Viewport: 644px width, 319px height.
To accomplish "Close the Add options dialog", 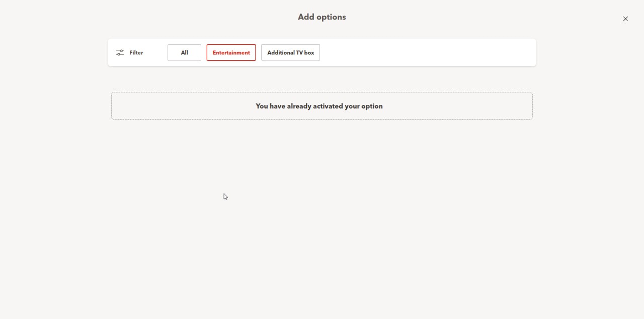I will (x=625, y=19).
